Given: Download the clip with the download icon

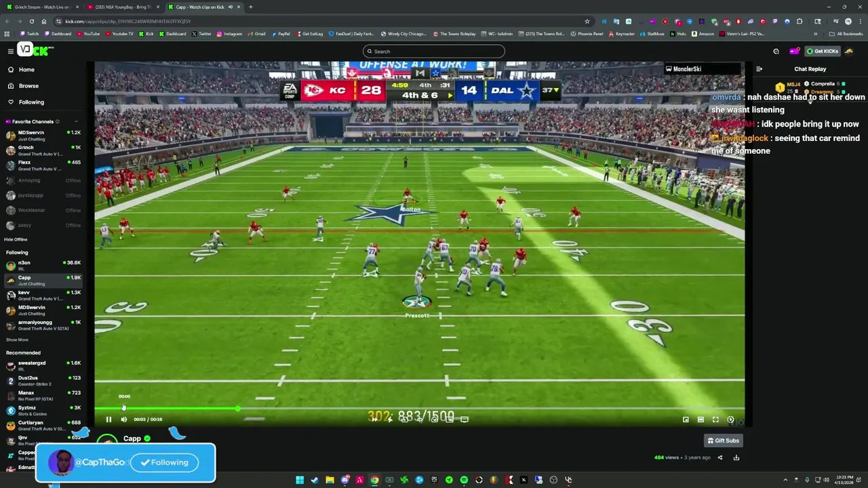Looking at the screenshot, I should [736, 457].
